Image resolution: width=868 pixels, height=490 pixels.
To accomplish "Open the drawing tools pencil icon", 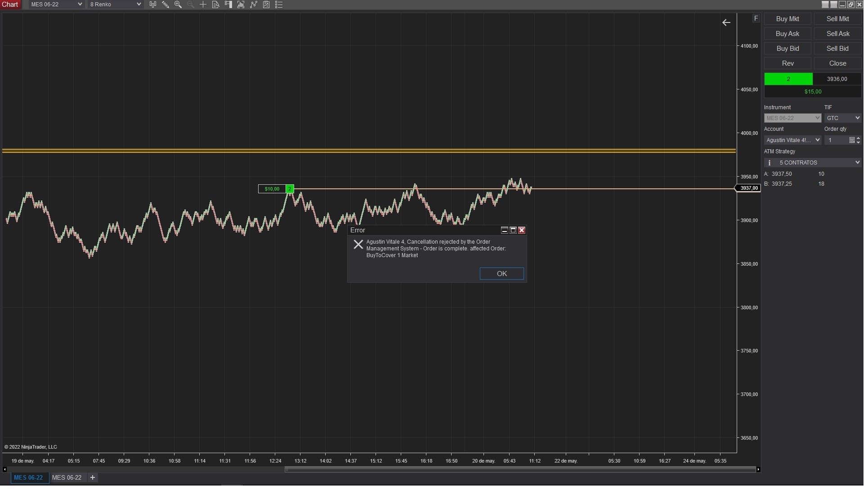I will point(166,4).
